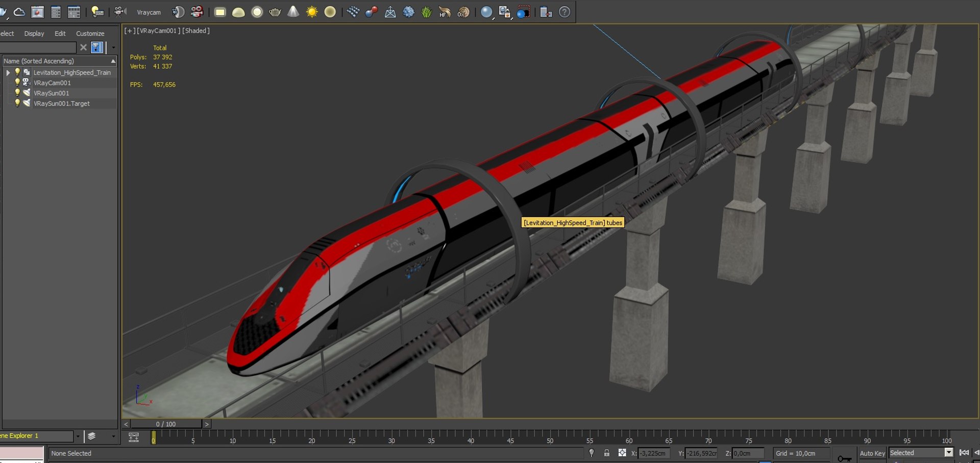
Task: Toggle Auto Key animation mode
Action: pyautogui.click(x=872, y=453)
